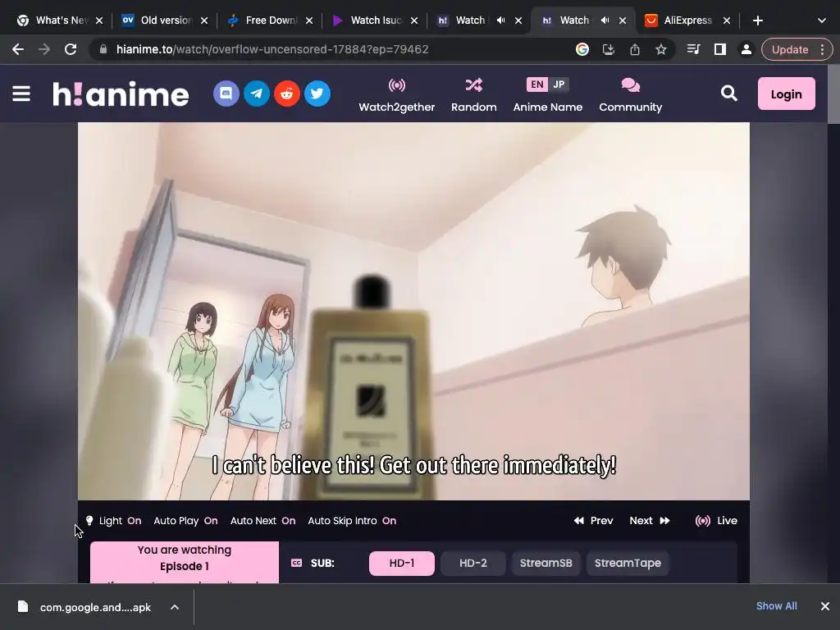Screen dimensions: 840x630
Task: Expand the tab search dropdown
Action: click(x=822, y=21)
